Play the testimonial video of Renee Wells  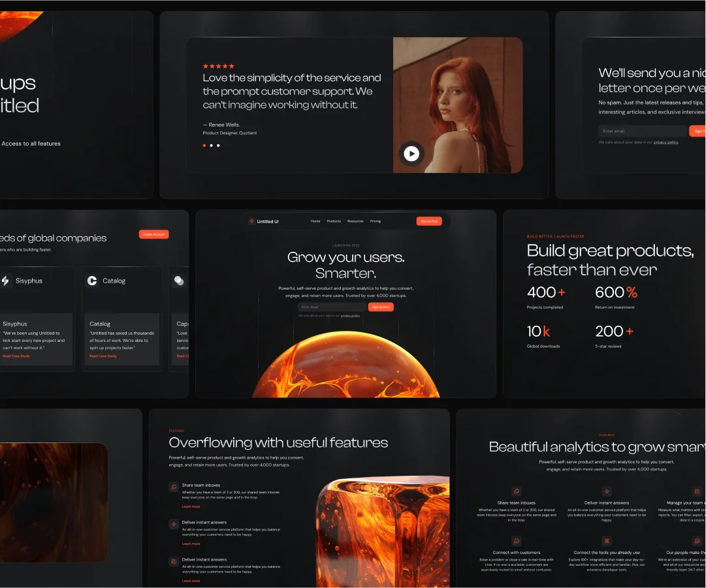(411, 154)
